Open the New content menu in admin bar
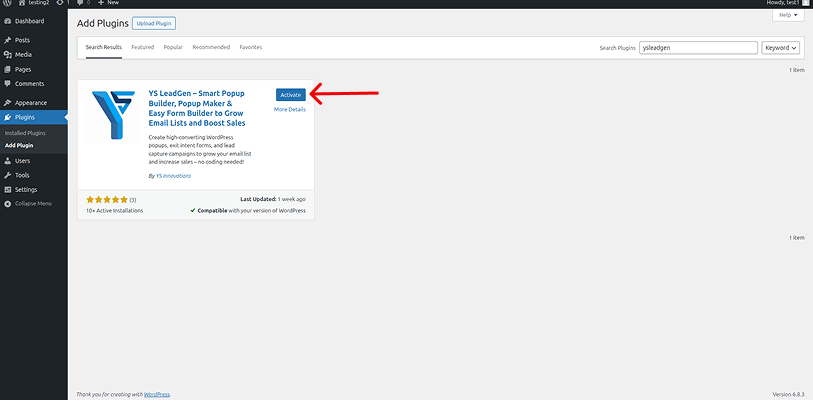The width and height of the screenshot is (813, 400). 108,3
